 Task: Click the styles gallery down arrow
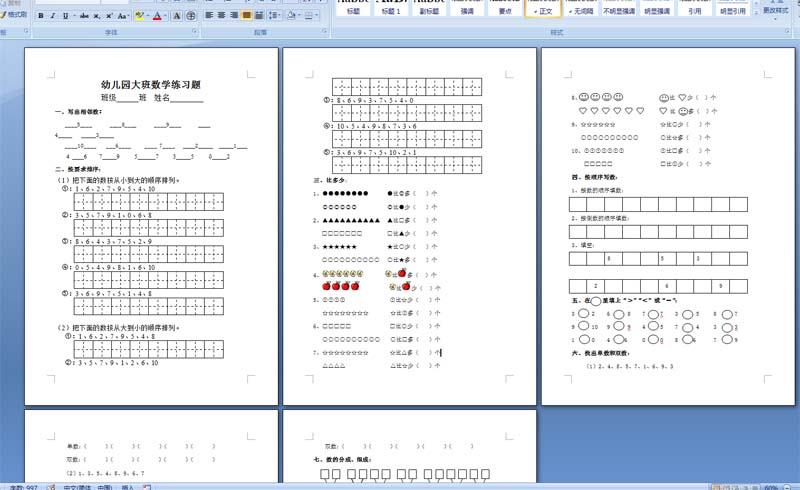(x=756, y=3)
